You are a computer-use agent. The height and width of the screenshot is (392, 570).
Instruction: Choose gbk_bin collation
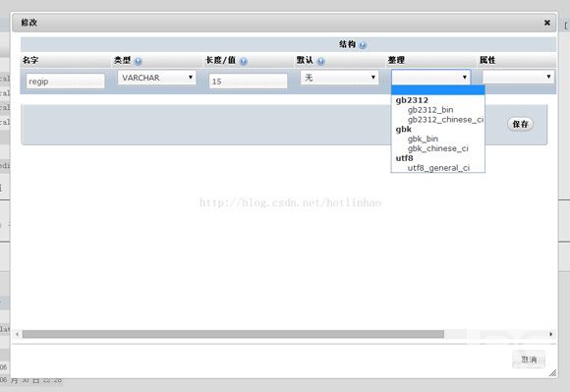423,139
